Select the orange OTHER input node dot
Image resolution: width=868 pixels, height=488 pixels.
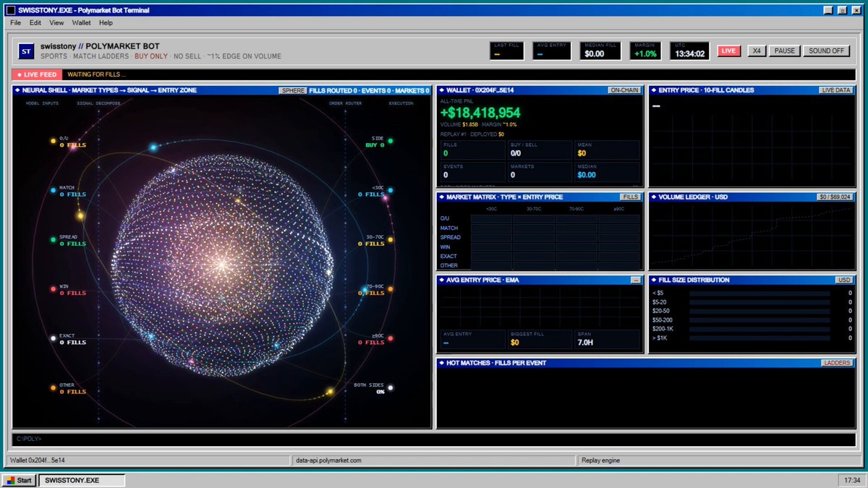click(x=53, y=388)
